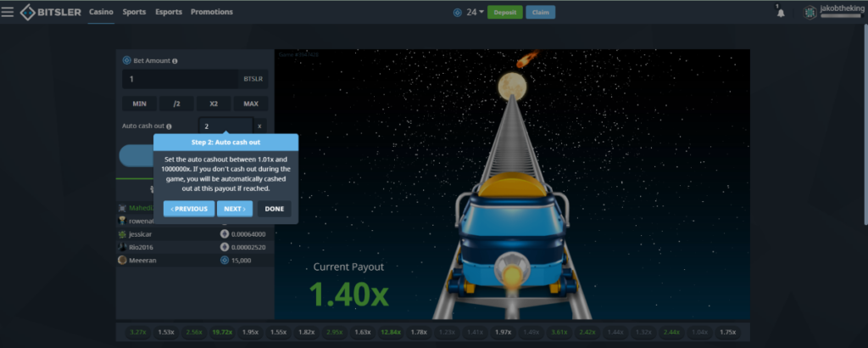Click the 1.55x history chip
The image size is (868, 348).
point(278,333)
